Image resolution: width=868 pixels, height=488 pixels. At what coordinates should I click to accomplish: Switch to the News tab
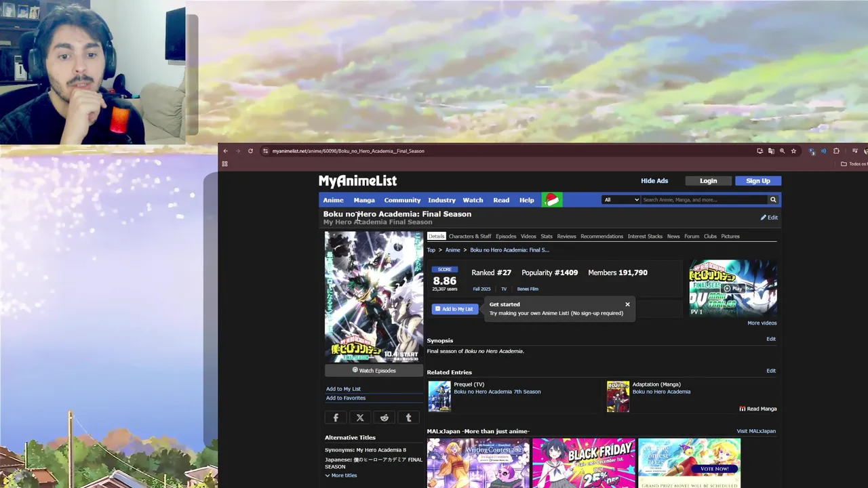(673, 237)
